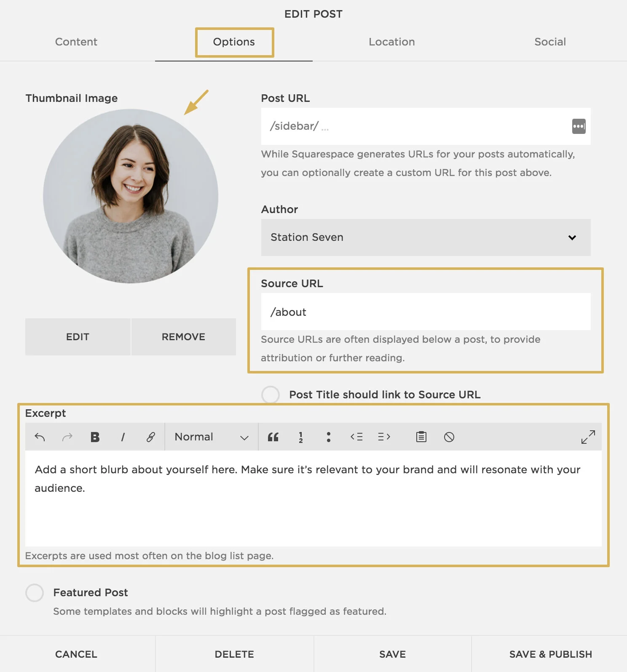This screenshot has height=672, width=627.
Task: Click the "Featured Post" label text
Action: tap(91, 592)
